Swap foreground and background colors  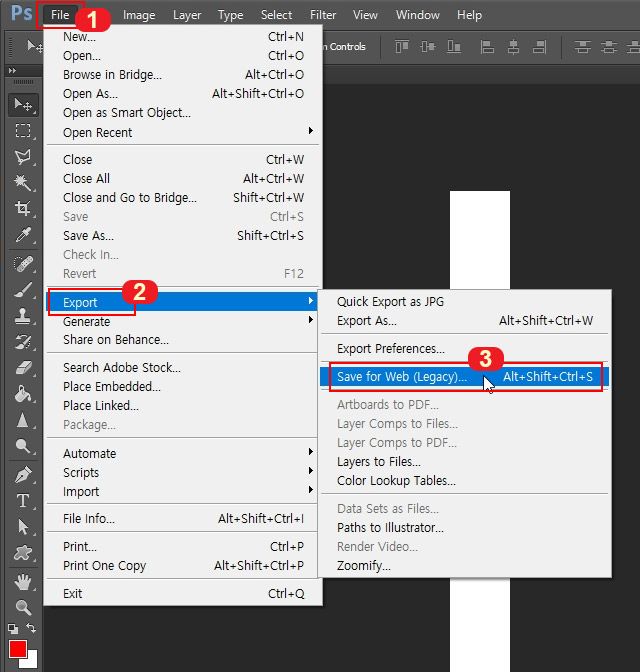31,628
